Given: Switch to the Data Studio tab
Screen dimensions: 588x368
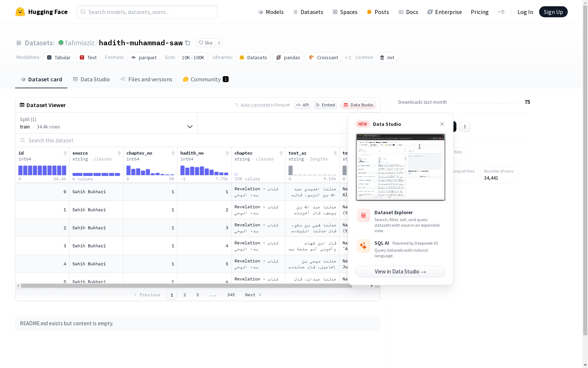Looking at the screenshot, I should click(91, 79).
